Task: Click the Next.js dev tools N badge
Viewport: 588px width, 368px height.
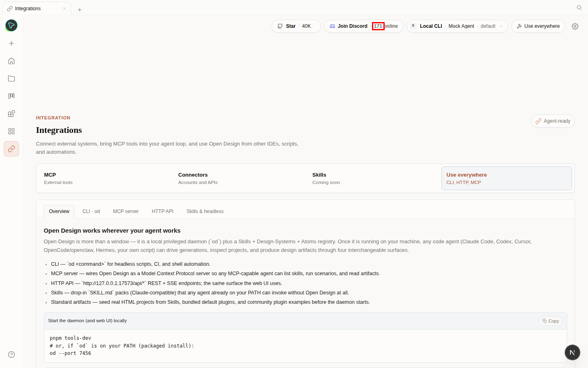Action: point(572,352)
